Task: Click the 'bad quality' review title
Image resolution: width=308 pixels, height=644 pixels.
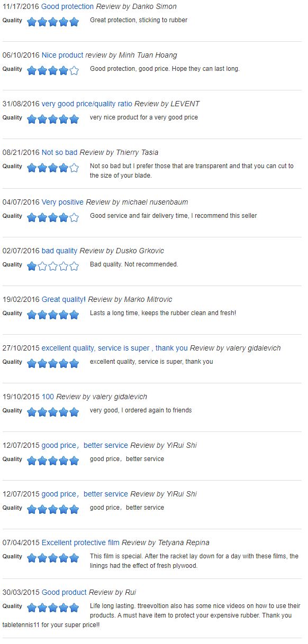Action: [59, 251]
